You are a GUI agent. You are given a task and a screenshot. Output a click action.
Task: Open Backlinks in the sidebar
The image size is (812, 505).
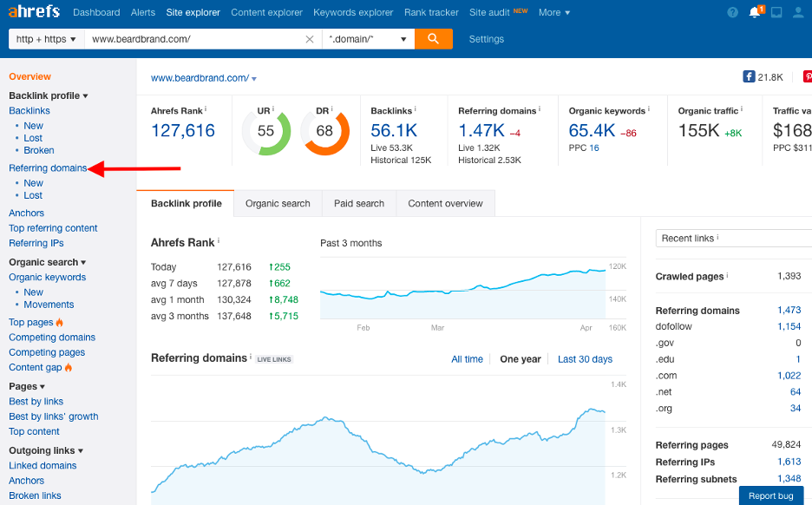(29, 111)
